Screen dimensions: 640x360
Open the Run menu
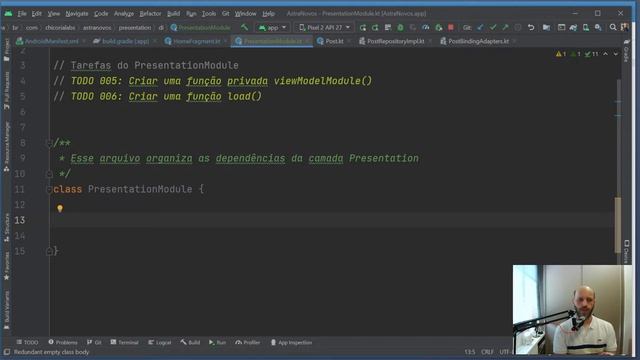[x=191, y=13]
